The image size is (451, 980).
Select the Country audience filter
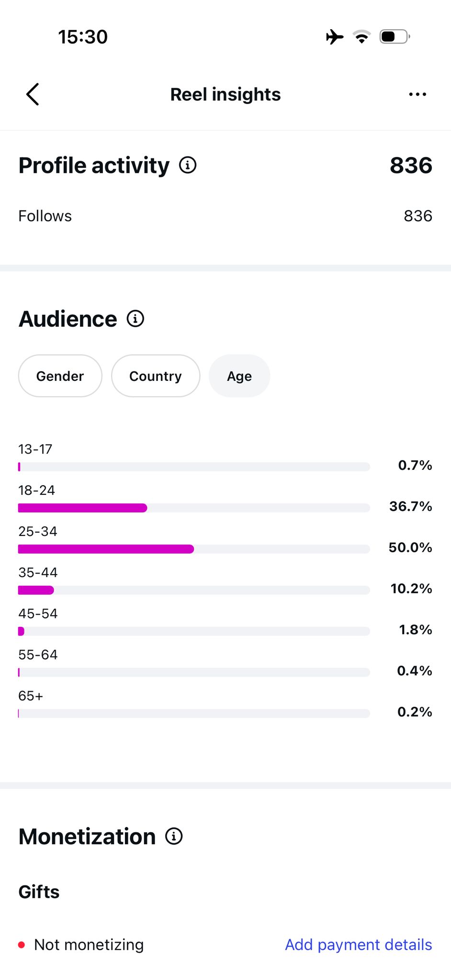point(156,376)
